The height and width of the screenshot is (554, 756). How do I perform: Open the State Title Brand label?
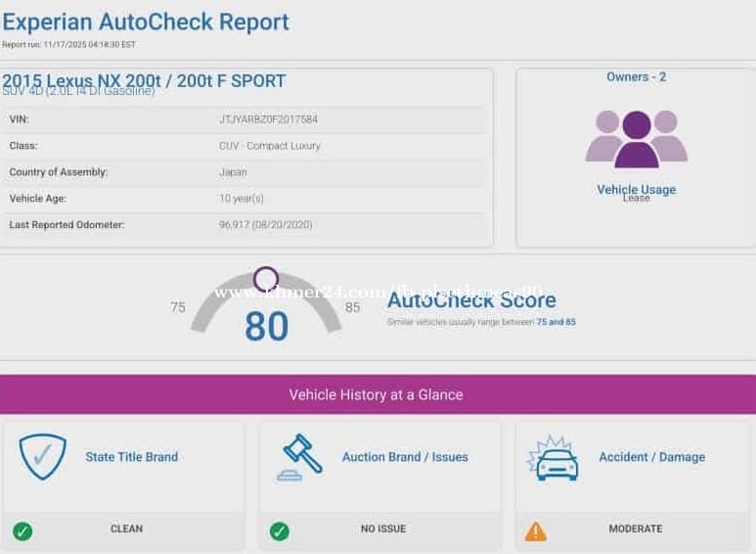tap(131, 457)
